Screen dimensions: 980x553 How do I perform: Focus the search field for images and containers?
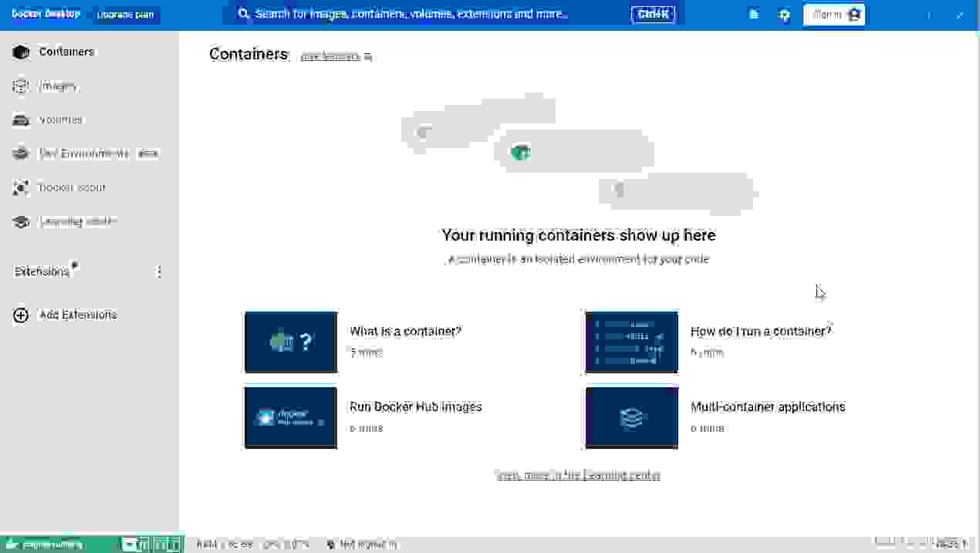455,14
